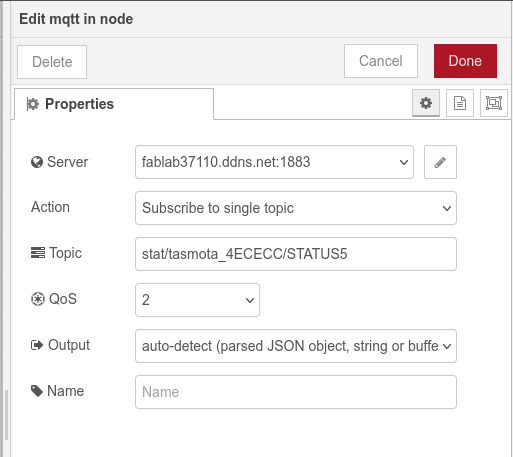513x457 pixels.
Task: Edit the server with pencil icon
Action: point(440,162)
